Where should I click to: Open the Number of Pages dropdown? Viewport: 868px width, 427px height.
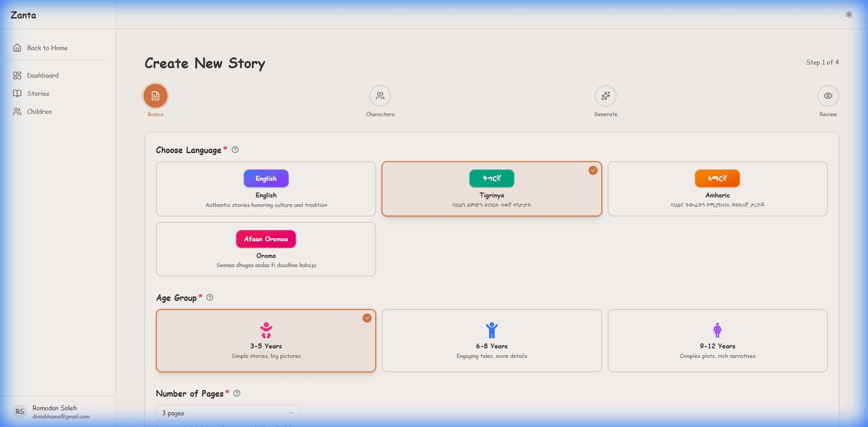click(227, 413)
